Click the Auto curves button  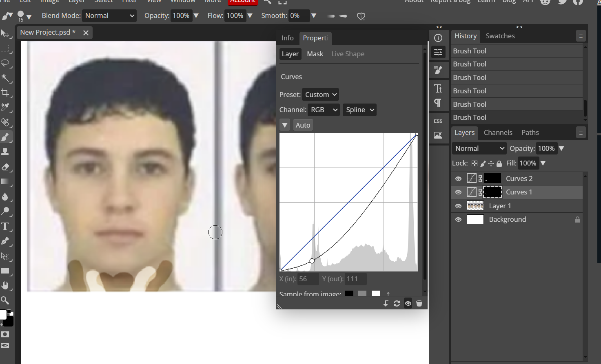pos(303,125)
